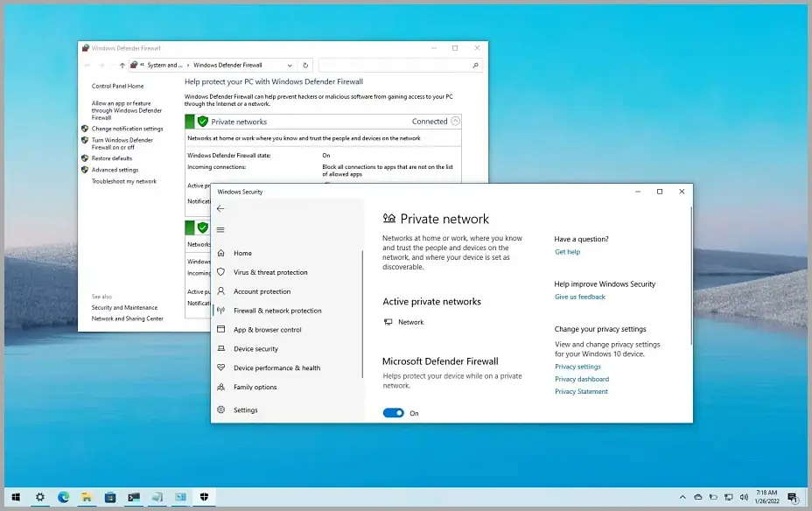
Task: Click Troubleshoot my network link
Action: pos(123,181)
